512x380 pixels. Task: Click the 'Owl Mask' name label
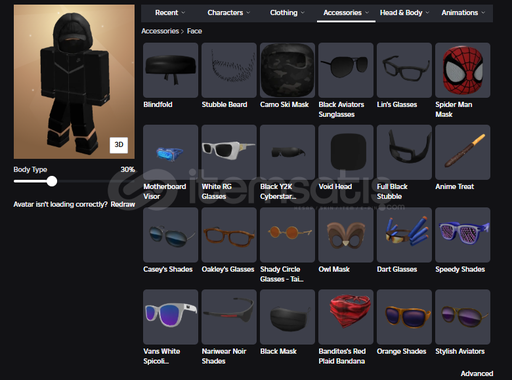pos(334,269)
